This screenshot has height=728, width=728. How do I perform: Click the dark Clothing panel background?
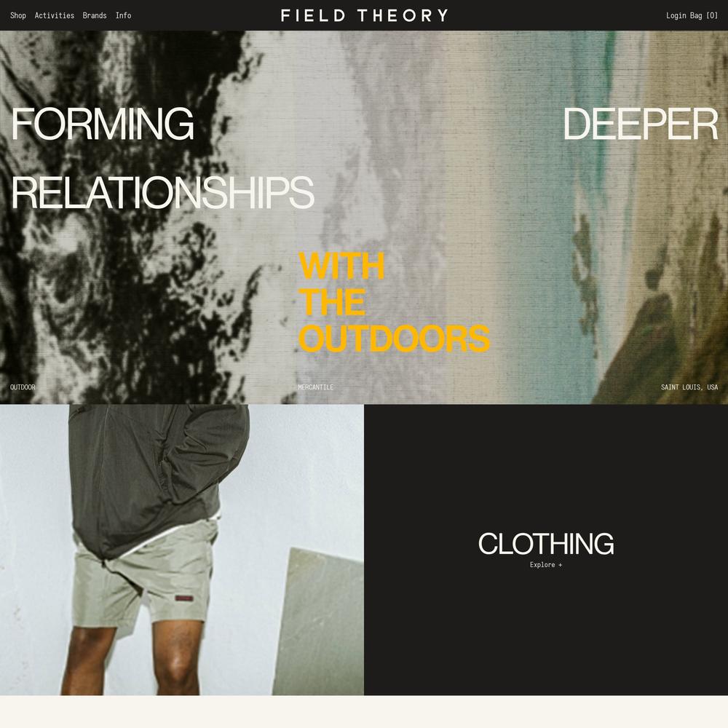click(546, 464)
